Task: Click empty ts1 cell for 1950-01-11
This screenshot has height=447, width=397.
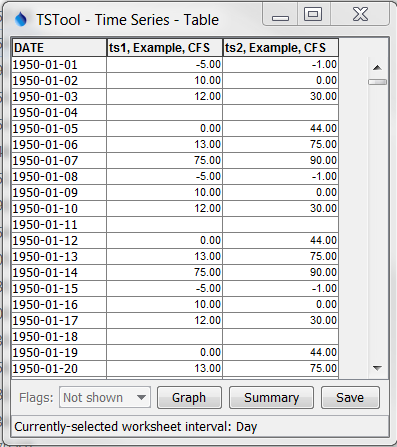Action: [x=164, y=225]
